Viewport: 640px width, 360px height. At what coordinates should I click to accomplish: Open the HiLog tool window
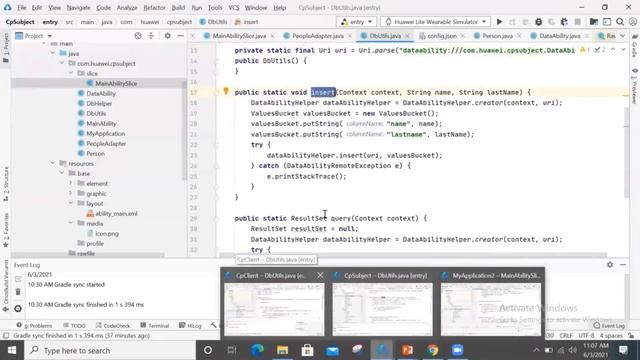pyautogui.click(x=190, y=326)
